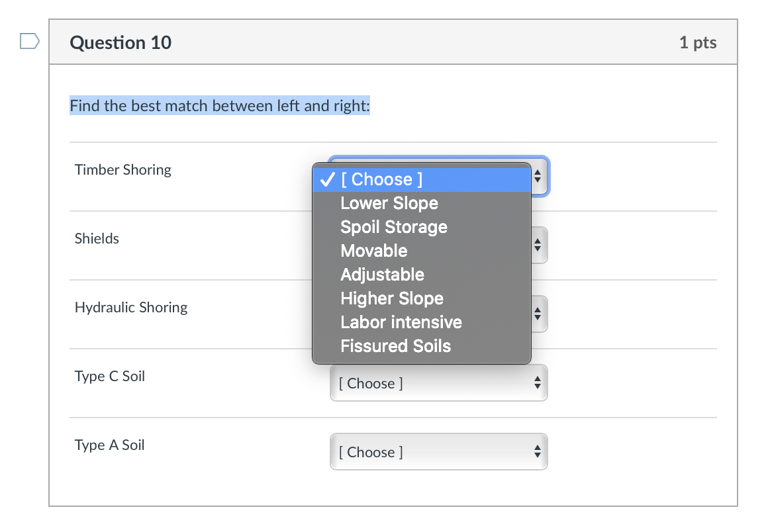This screenshot has height=532, width=768.
Task: Choose the Adjustable option
Action: pos(382,275)
